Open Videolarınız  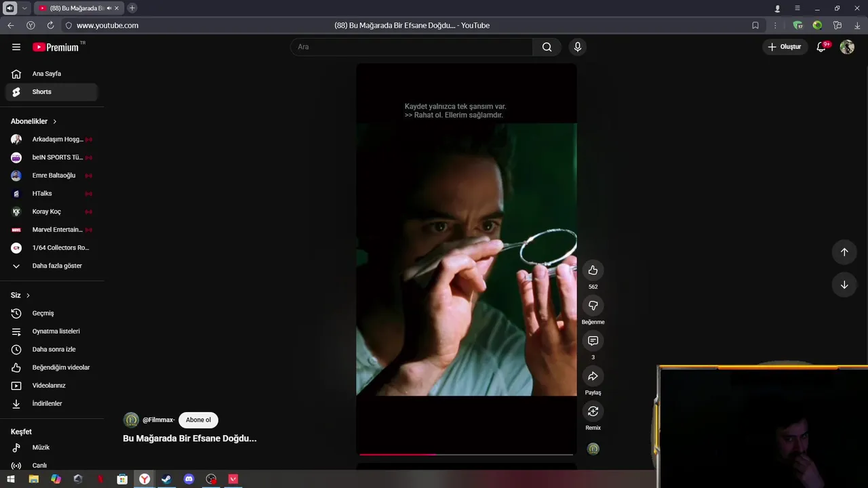[52, 386]
